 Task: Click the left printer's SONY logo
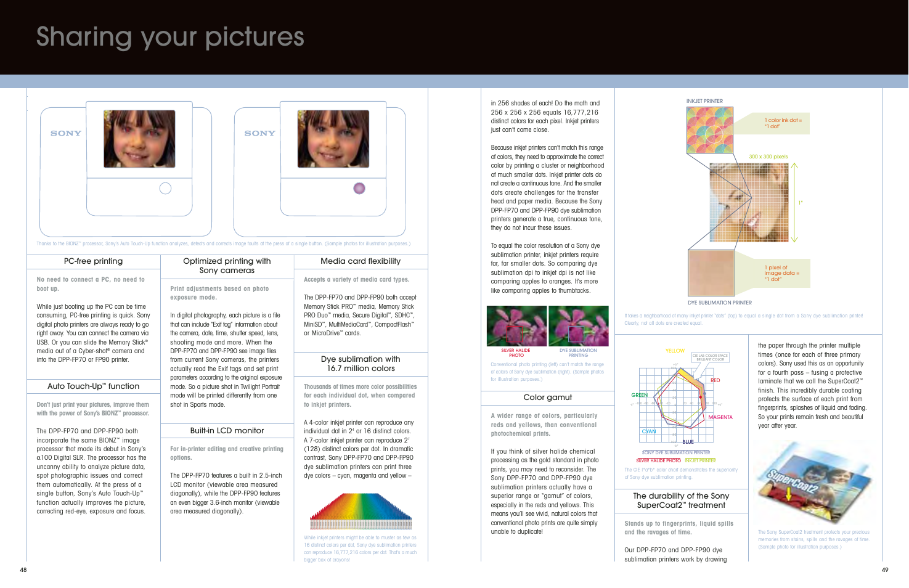[x=66, y=133]
